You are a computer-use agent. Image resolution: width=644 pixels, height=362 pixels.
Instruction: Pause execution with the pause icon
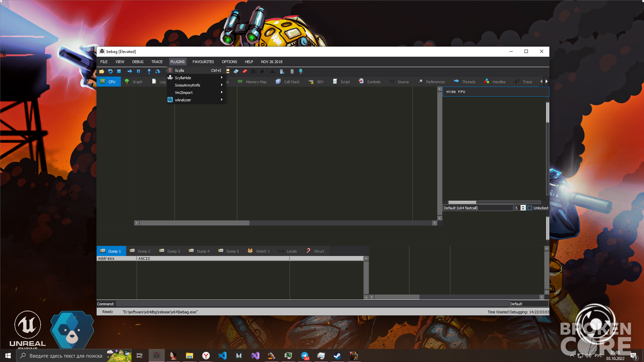tap(138, 71)
